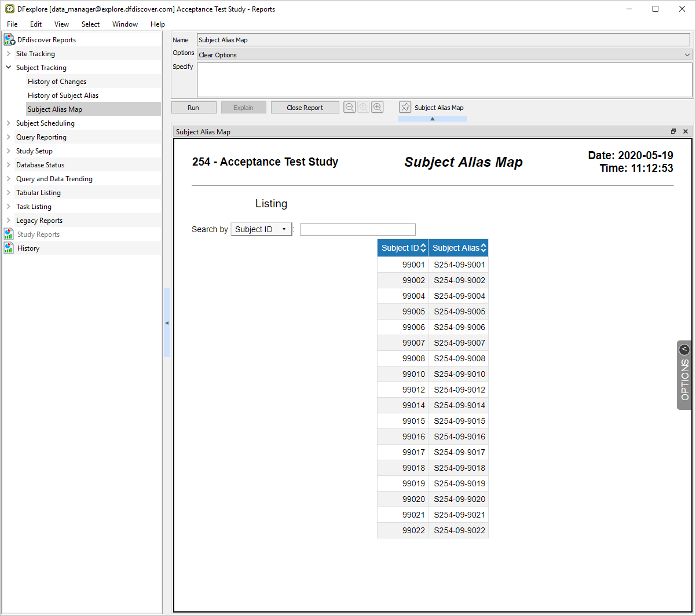Click the Study Reports chart icon
This screenshot has width=696, height=616.
tap(9, 234)
